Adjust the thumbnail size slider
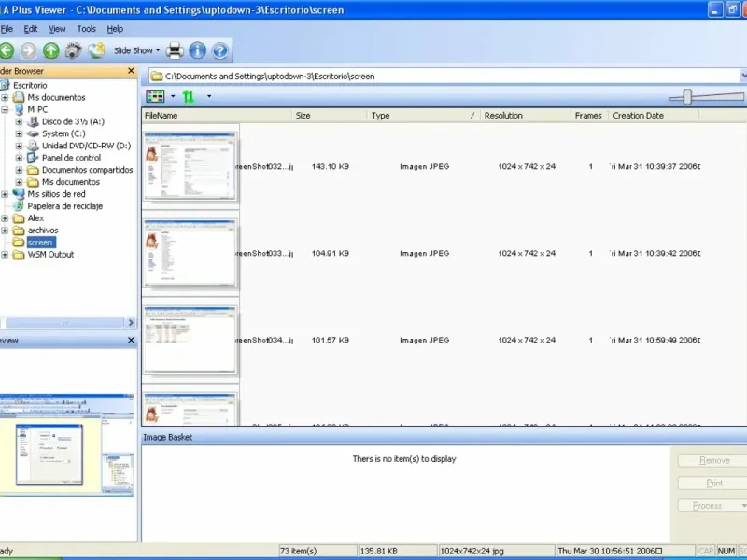 pos(688,95)
